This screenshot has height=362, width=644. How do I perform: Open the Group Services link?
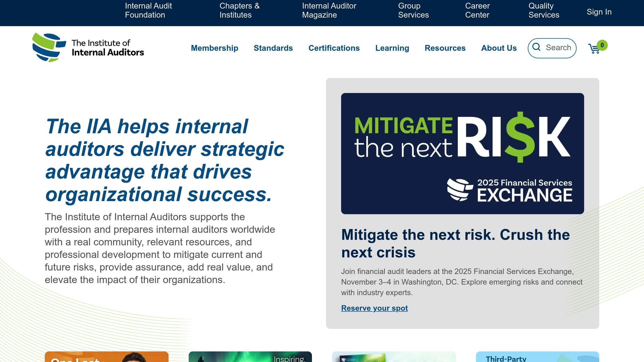click(x=413, y=10)
